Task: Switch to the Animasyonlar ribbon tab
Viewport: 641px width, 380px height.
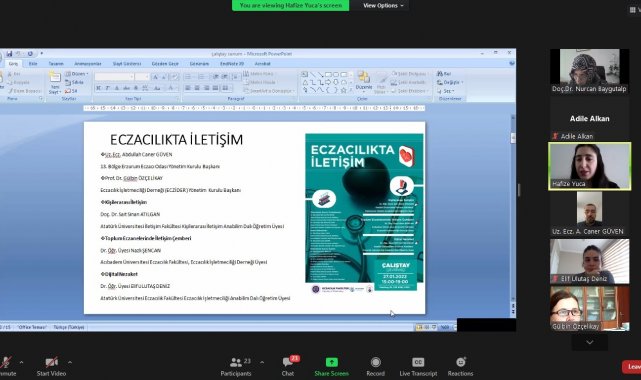Action: [87, 64]
